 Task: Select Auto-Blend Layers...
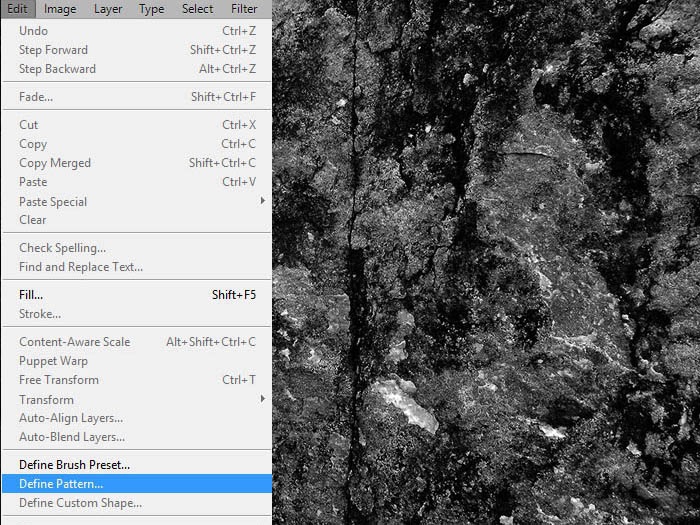[x=137, y=437]
